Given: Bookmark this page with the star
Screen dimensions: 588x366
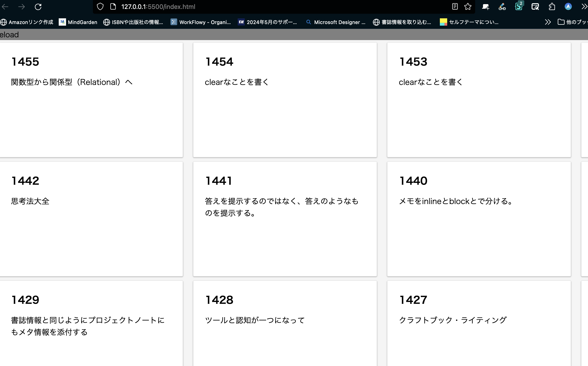Looking at the screenshot, I should click(x=468, y=7).
